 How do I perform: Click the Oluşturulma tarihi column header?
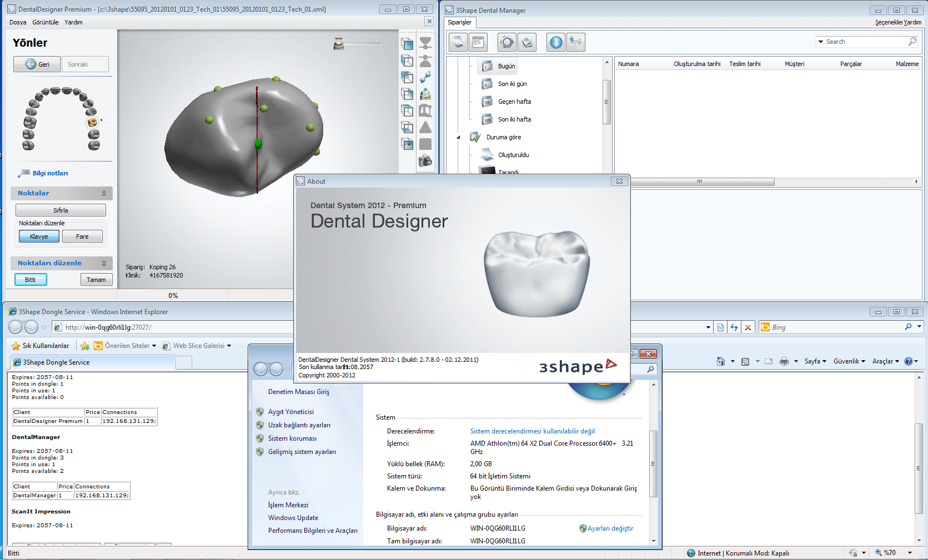point(697,64)
